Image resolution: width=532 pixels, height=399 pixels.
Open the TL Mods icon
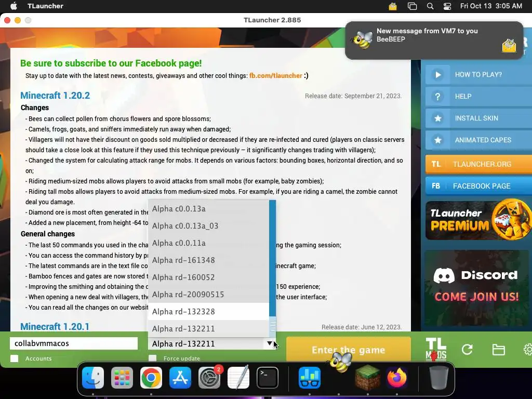click(436, 349)
